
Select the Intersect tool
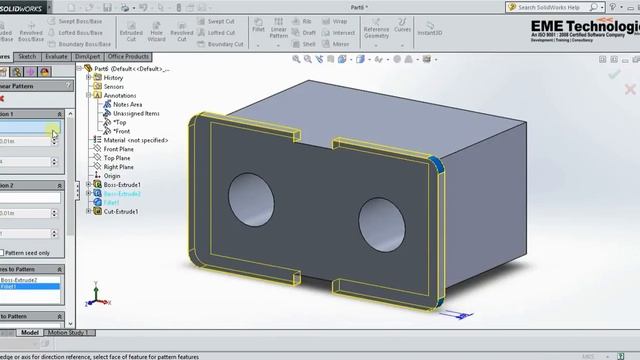click(338, 33)
